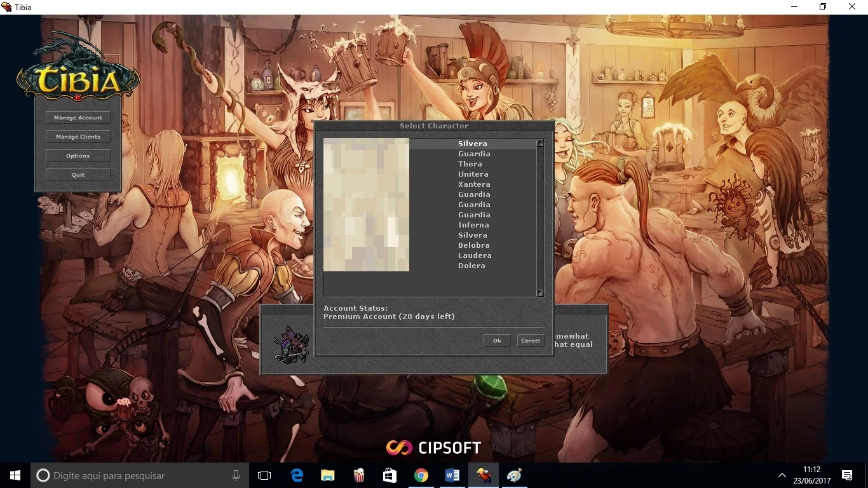Quit the game via the Quit button

(x=78, y=175)
